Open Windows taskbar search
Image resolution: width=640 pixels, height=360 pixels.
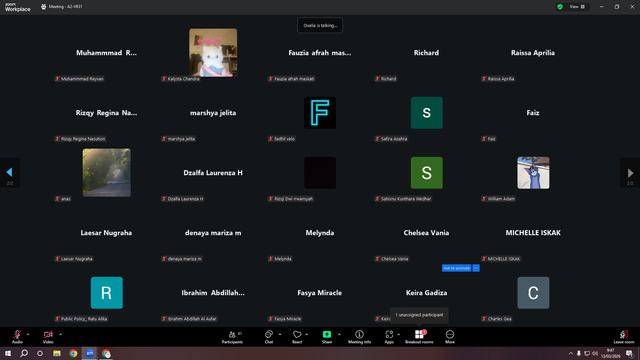click(x=24, y=353)
